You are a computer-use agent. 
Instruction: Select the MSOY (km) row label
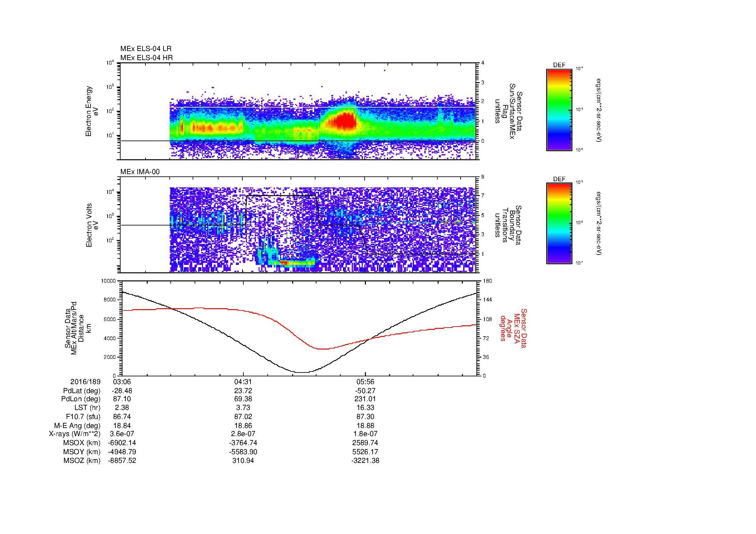[x=82, y=452]
